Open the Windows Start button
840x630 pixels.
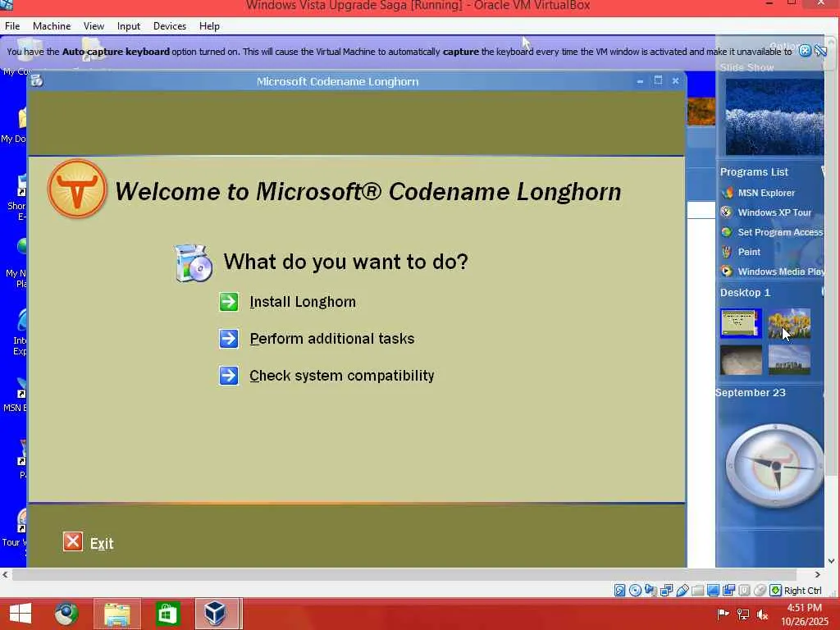(x=21, y=614)
